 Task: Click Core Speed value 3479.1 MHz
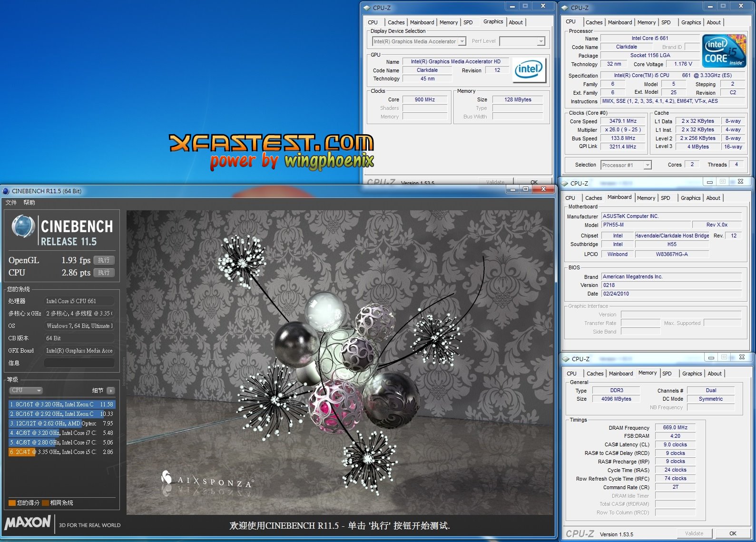(x=623, y=121)
